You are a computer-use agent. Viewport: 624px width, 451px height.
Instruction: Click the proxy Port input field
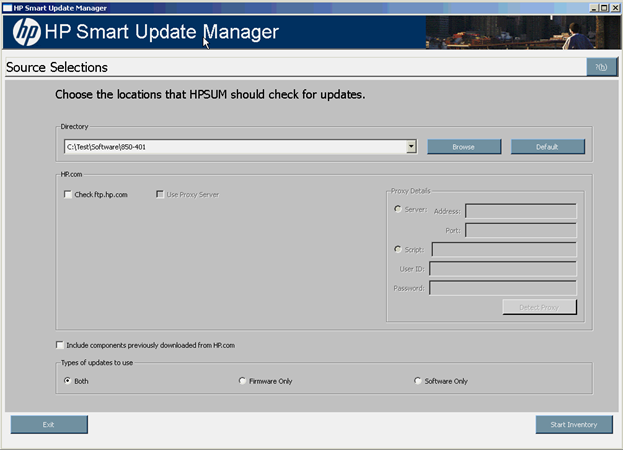pyautogui.click(x=520, y=230)
